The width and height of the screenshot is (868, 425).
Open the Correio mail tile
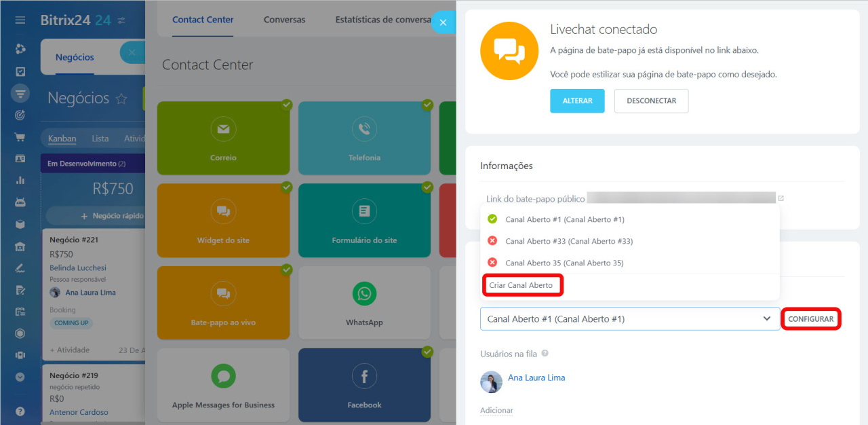click(223, 138)
